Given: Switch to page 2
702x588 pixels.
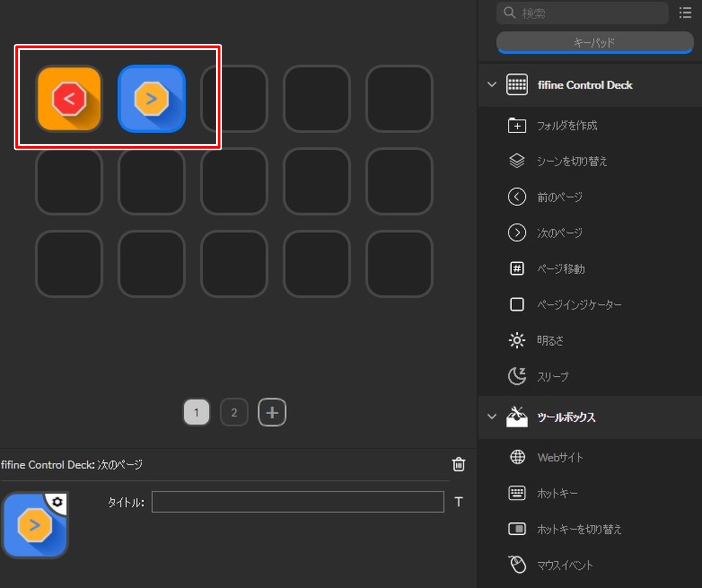Looking at the screenshot, I should (234, 412).
